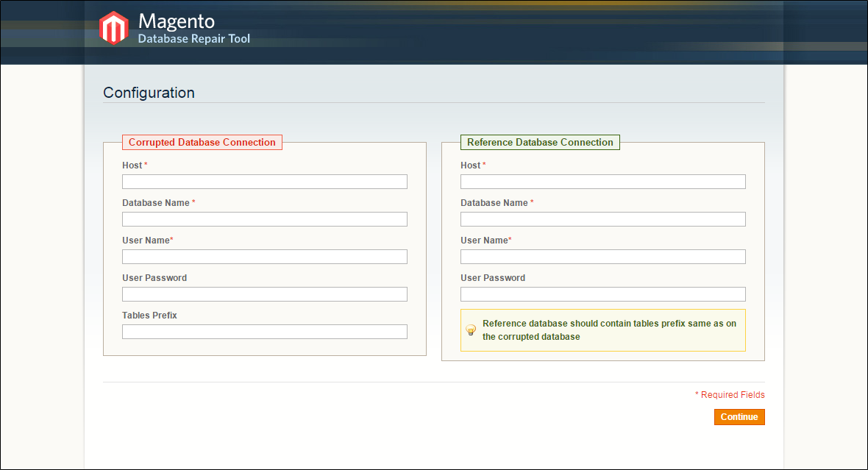Screen dimensions: 868x470
Task: Click the Required Fields note
Action: click(730, 395)
